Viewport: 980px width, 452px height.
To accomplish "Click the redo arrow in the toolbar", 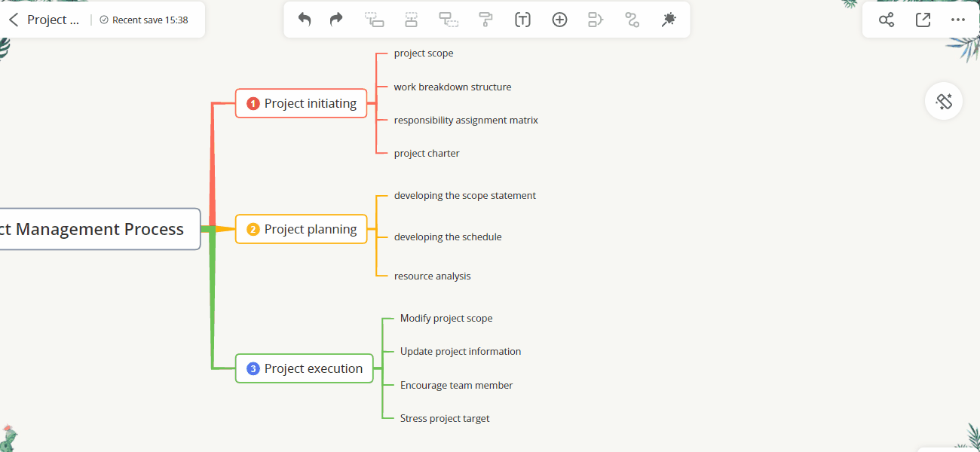I will [x=336, y=20].
